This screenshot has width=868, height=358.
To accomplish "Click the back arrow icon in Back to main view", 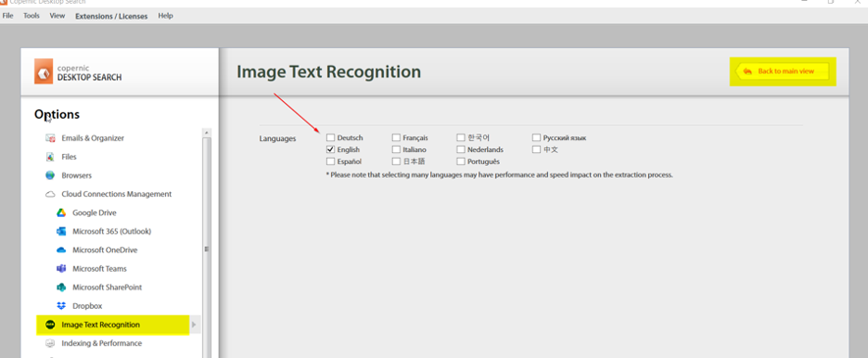I will pos(747,71).
